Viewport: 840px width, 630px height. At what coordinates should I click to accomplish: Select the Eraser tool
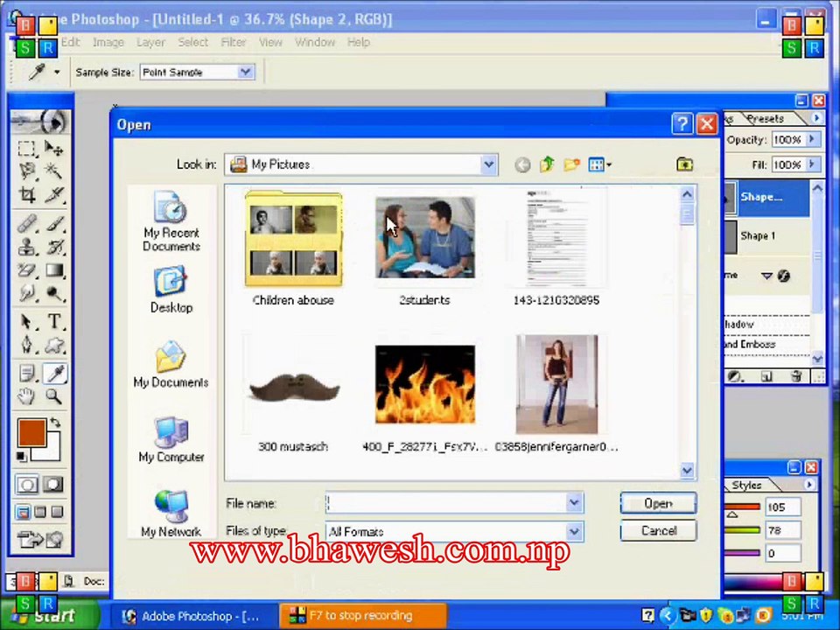coord(27,270)
